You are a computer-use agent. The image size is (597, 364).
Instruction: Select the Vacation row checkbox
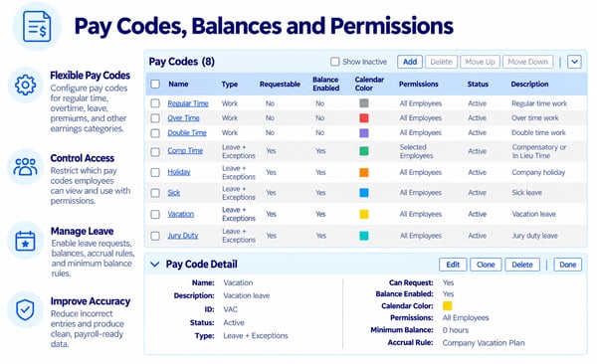[x=155, y=215]
